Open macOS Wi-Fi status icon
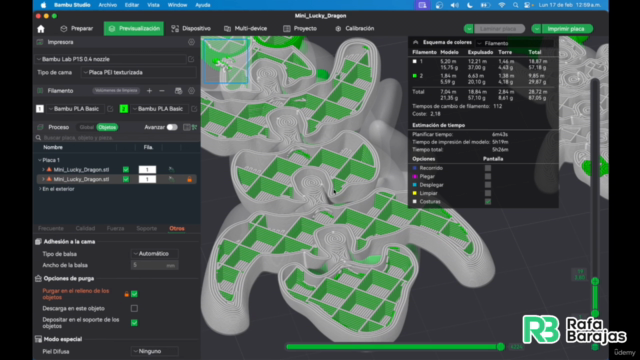This screenshot has width=640, height=360. pos(502,5)
